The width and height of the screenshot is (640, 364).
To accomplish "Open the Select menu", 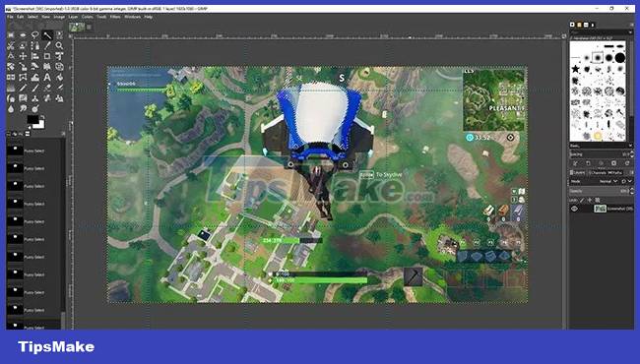I will (32, 17).
